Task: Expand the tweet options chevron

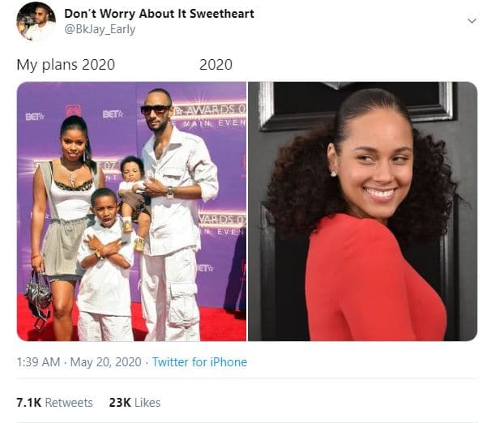Action: [472, 21]
